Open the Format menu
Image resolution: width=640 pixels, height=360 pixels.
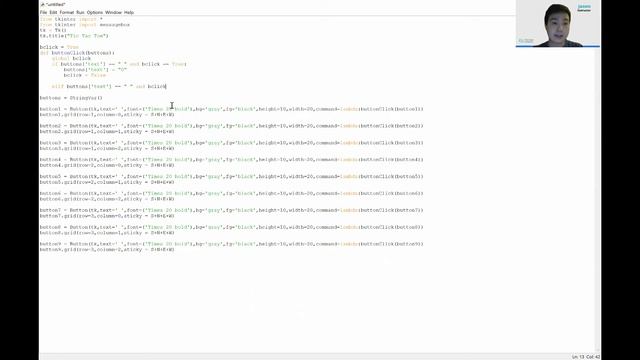pyautogui.click(x=67, y=13)
